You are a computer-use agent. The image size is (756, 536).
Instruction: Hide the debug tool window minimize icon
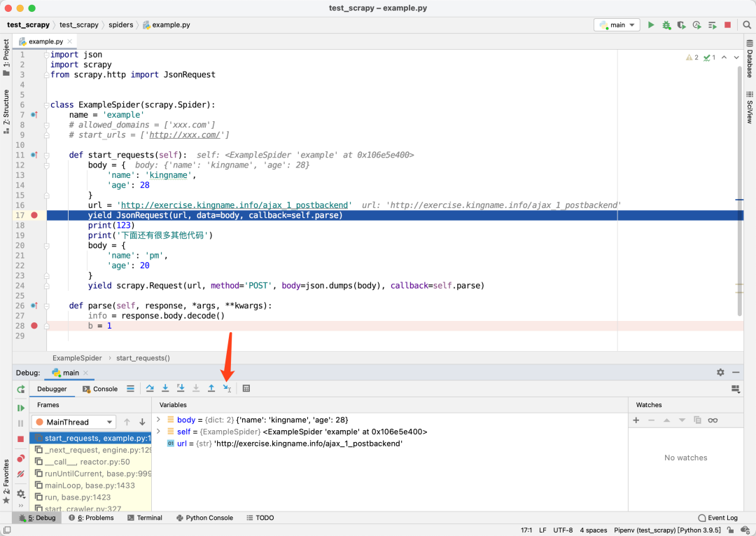click(736, 373)
